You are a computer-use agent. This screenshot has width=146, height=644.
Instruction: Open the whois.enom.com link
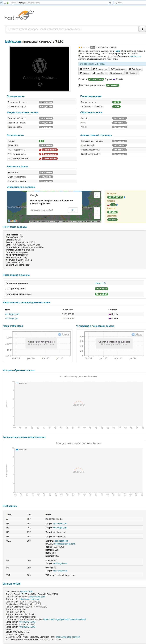(x=37, y=597)
